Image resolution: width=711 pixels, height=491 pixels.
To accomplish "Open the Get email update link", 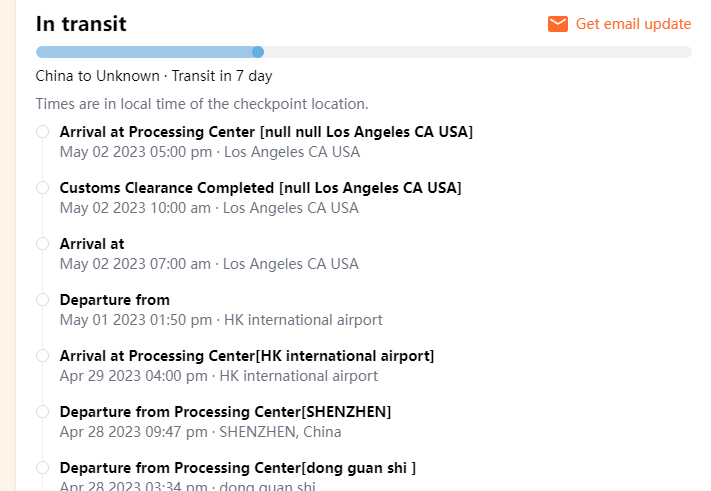I will 633,24.
